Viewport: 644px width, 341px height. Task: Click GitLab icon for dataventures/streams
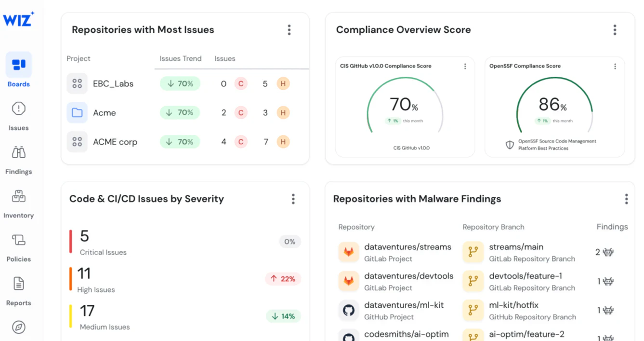348,252
